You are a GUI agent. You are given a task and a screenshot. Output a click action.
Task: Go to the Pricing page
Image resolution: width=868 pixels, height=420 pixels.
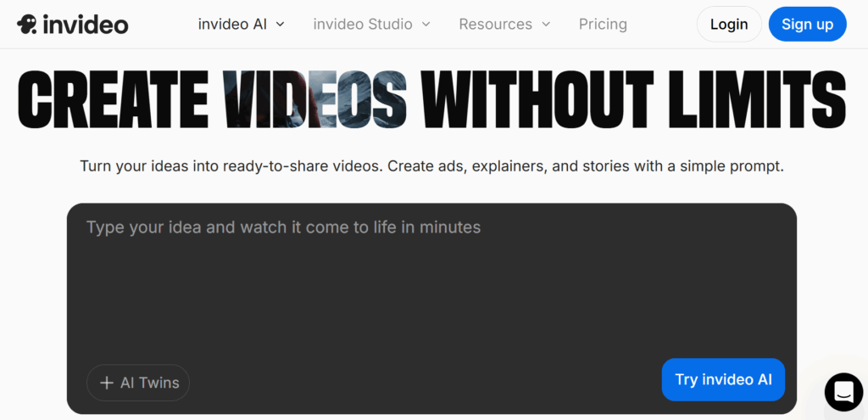[603, 25]
